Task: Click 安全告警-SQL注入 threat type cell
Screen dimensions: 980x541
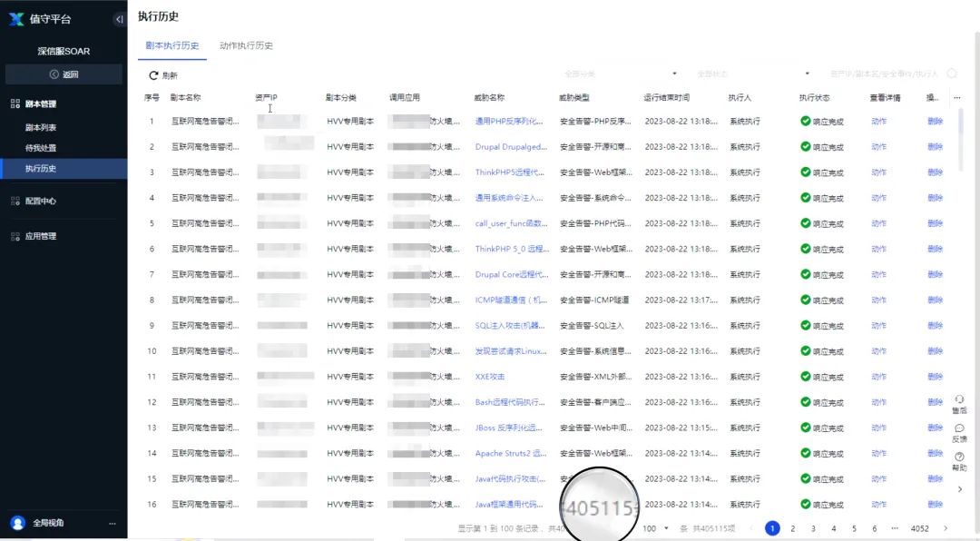Action: (592, 326)
